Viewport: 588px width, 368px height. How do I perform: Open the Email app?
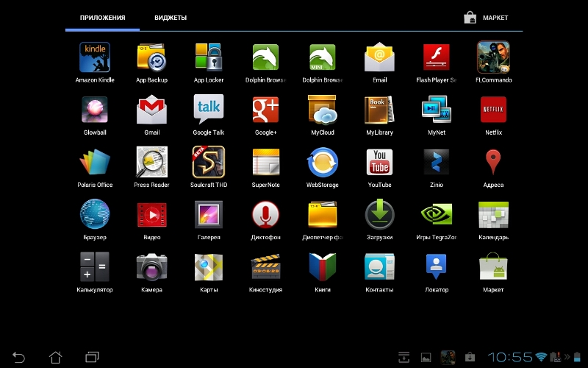pos(379,57)
